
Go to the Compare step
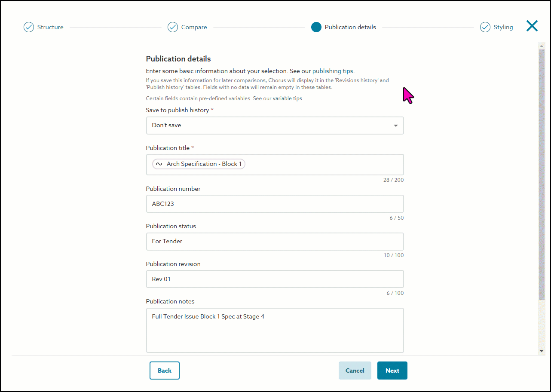pos(194,27)
